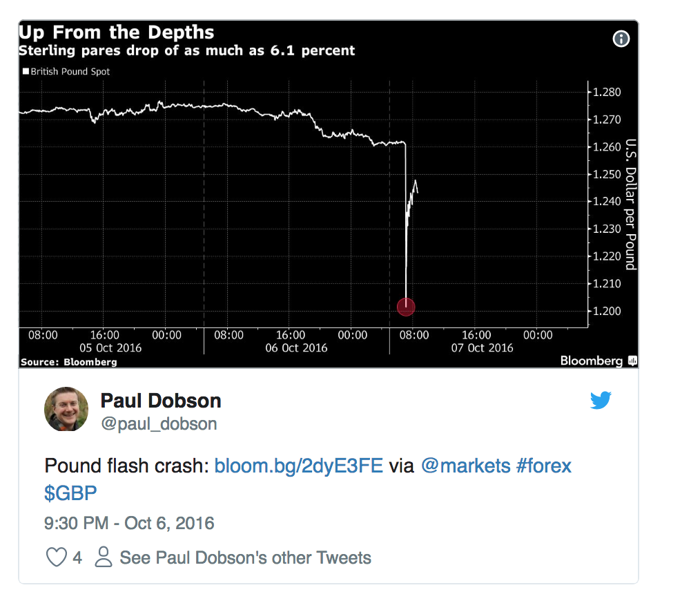Click the $GBP cashtag

pyautogui.click(x=71, y=494)
